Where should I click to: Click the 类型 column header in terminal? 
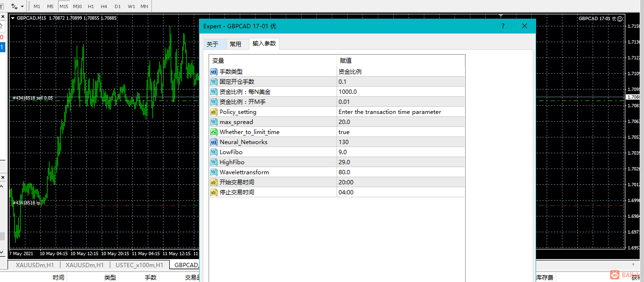110,278
